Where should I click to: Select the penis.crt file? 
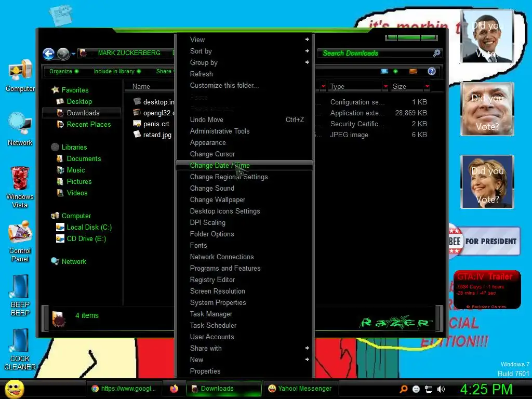click(x=156, y=124)
